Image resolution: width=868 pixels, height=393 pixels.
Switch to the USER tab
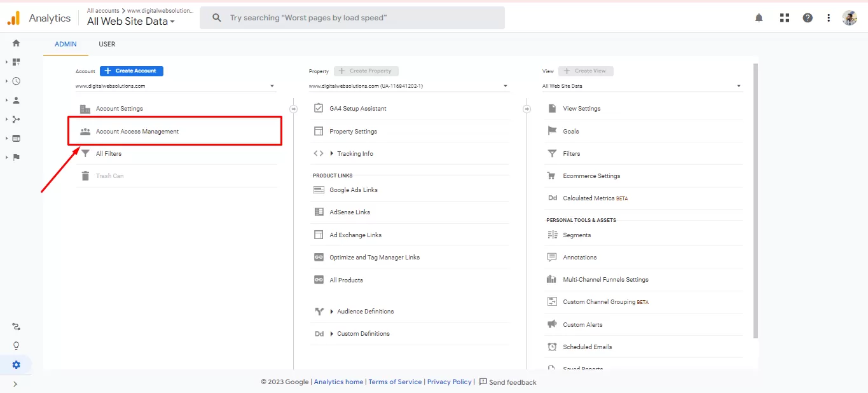tap(107, 45)
